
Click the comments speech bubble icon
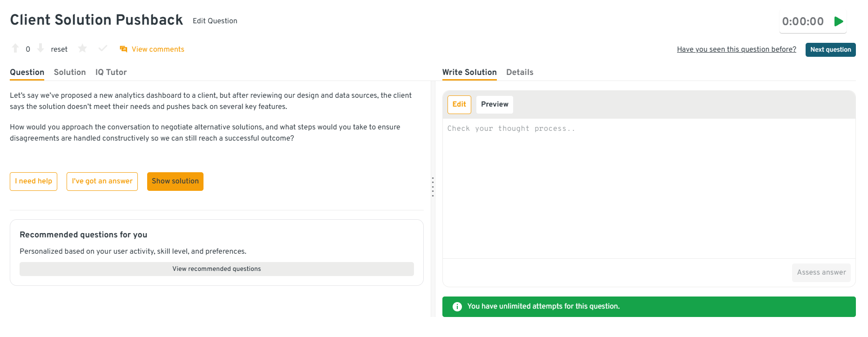coord(123,49)
